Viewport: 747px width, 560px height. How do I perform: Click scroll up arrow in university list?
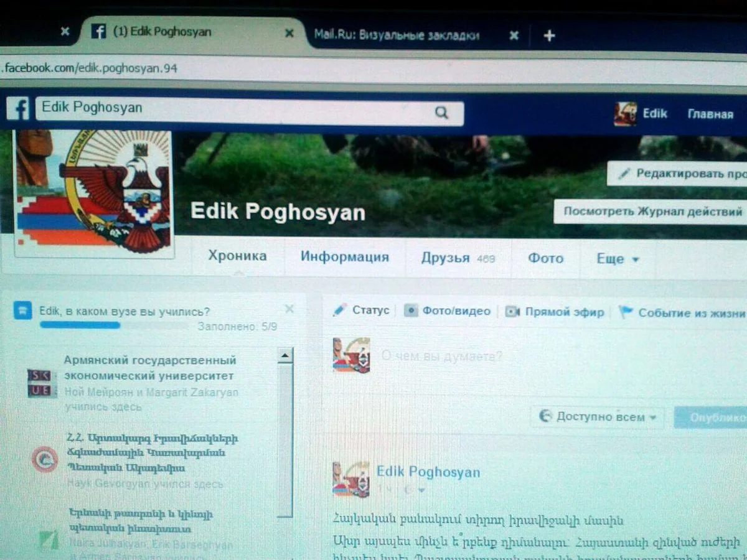tap(284, 356)
